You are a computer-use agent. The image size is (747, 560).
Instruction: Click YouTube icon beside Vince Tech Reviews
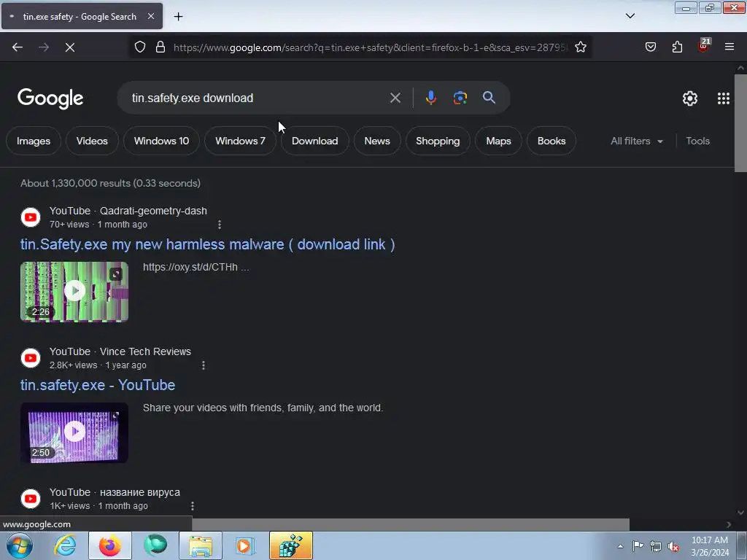click(x=31, y=358)
